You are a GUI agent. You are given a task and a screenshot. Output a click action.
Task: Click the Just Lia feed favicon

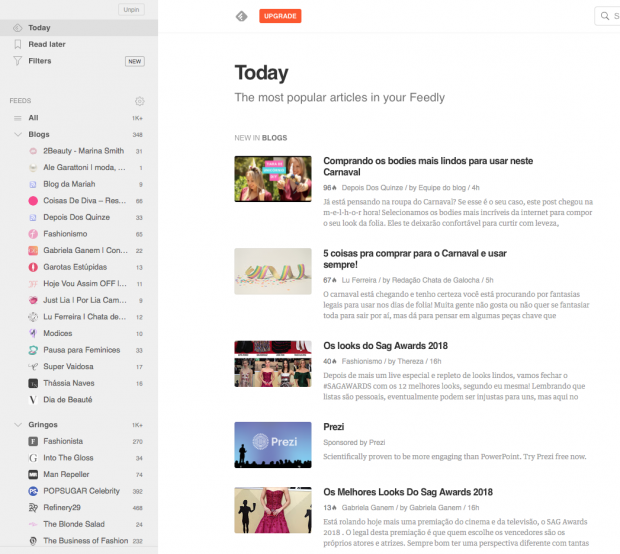[x=33, y=301]
